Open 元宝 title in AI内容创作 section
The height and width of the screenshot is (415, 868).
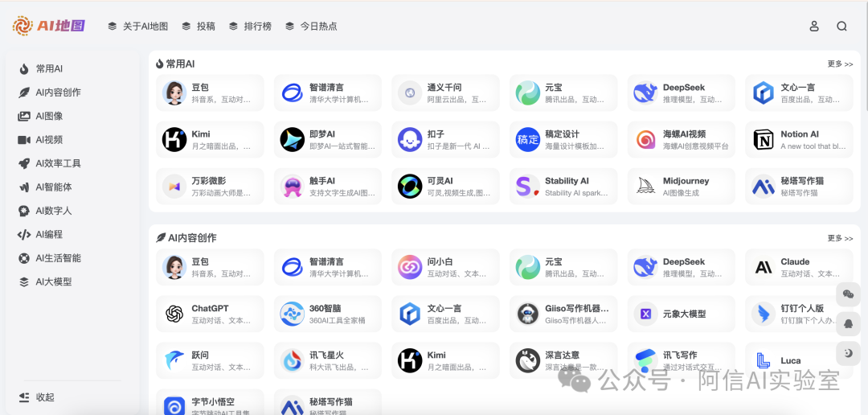(x=554, y=261)
